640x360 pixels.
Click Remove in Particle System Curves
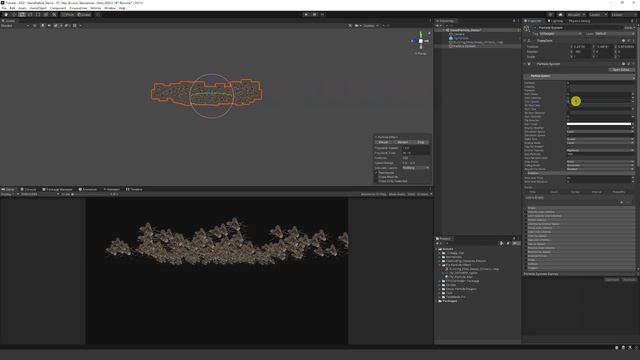[x=629, y=280]
